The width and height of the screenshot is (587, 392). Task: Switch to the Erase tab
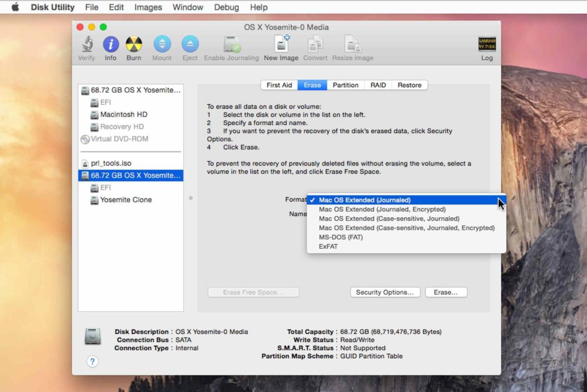(312, 85)
